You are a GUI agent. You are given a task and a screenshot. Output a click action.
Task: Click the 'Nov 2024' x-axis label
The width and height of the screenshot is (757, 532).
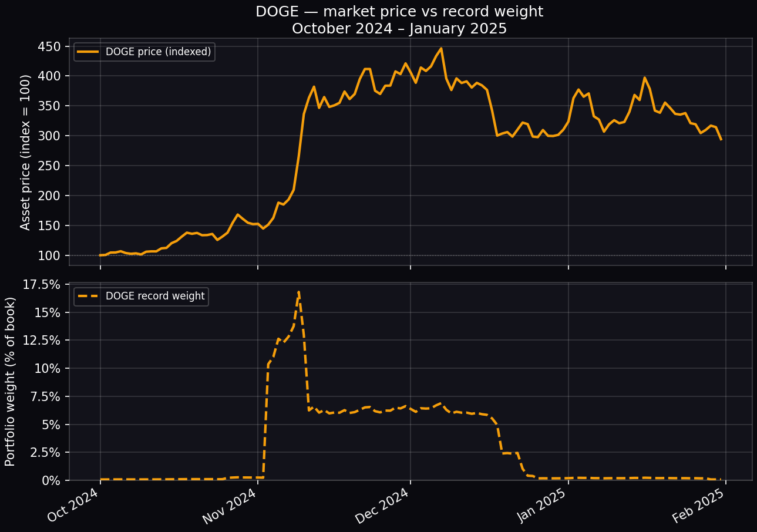[230, 507]
